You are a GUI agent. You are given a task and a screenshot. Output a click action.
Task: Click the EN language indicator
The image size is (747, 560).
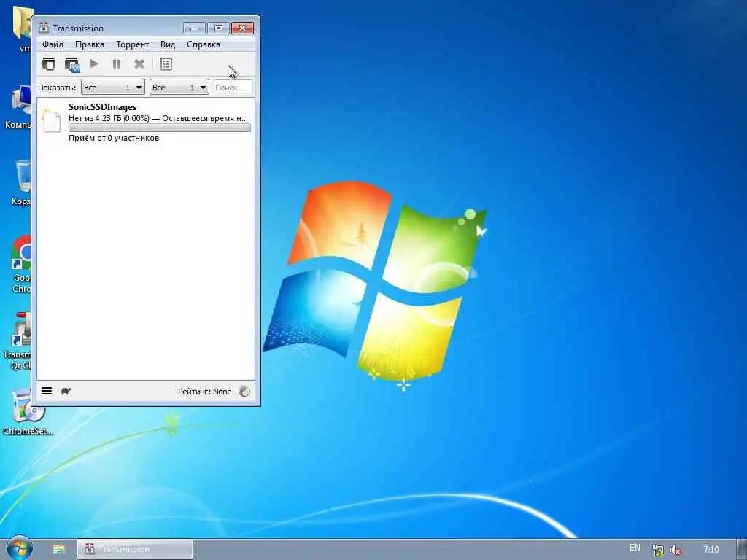[x=635, y=548]
